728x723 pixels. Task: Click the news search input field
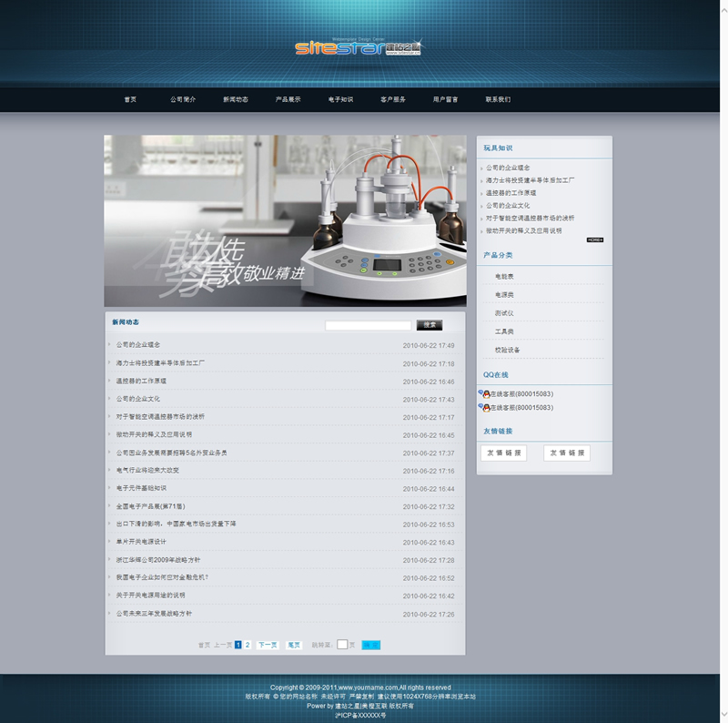[x=368, y=325]
